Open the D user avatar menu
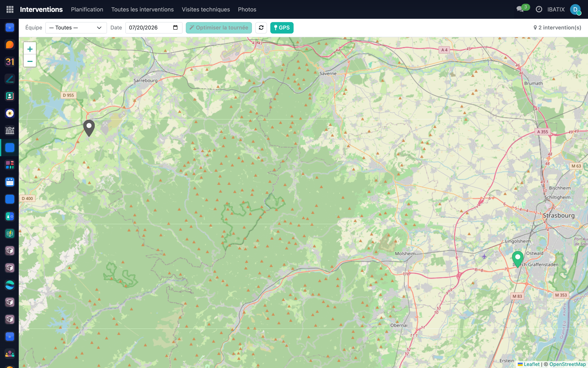The width and height of the screenshot is (588, 368). click(575, 9)
